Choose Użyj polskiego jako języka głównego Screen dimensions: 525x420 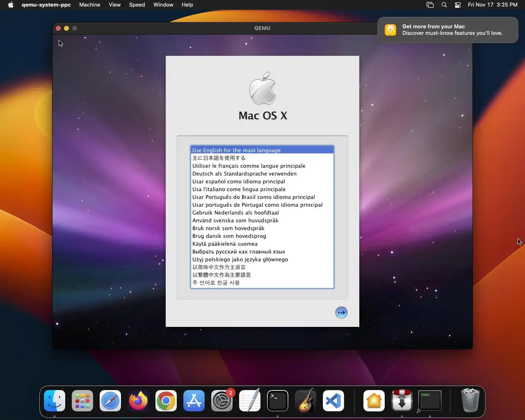coord(262,259)
